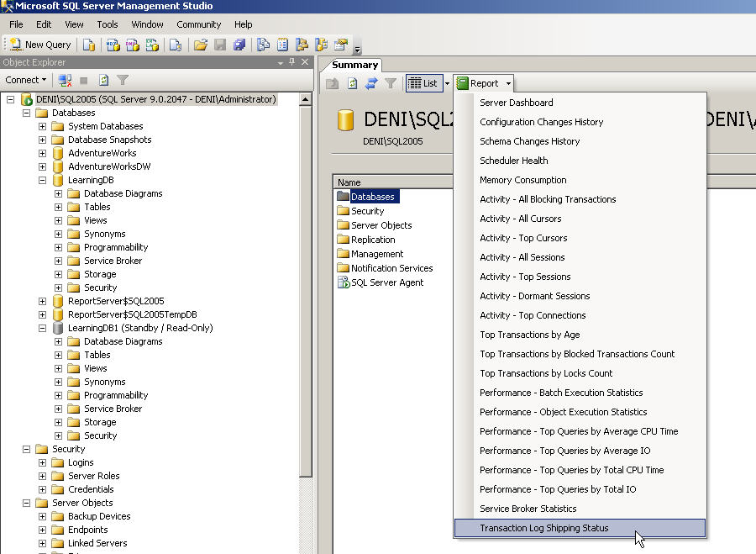Click the Database Engine Query toolbar icon
756x554 pixels.
(x=89, y=45)
